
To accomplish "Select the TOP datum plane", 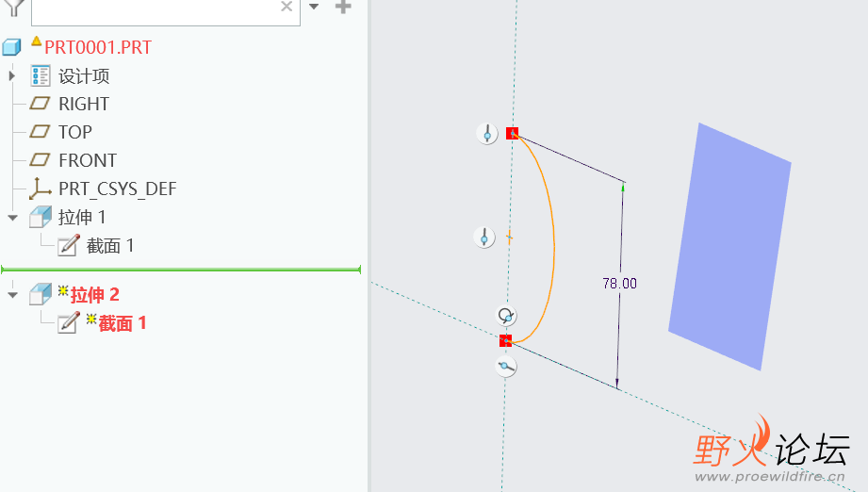I will point(74,132).
